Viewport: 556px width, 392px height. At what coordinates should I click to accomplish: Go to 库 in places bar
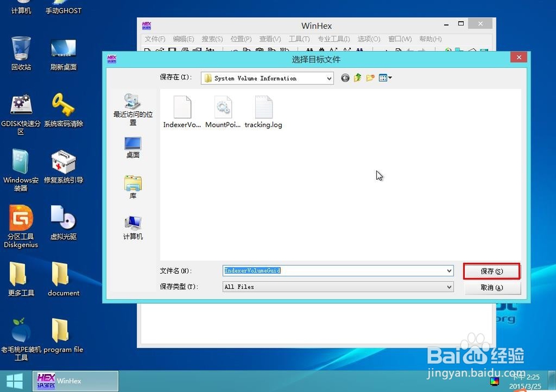tap(133, 187)
